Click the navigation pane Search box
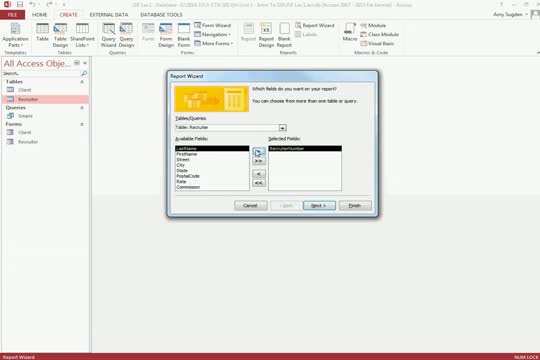This screenshot has height=360, width=540. tap(41, 73)
